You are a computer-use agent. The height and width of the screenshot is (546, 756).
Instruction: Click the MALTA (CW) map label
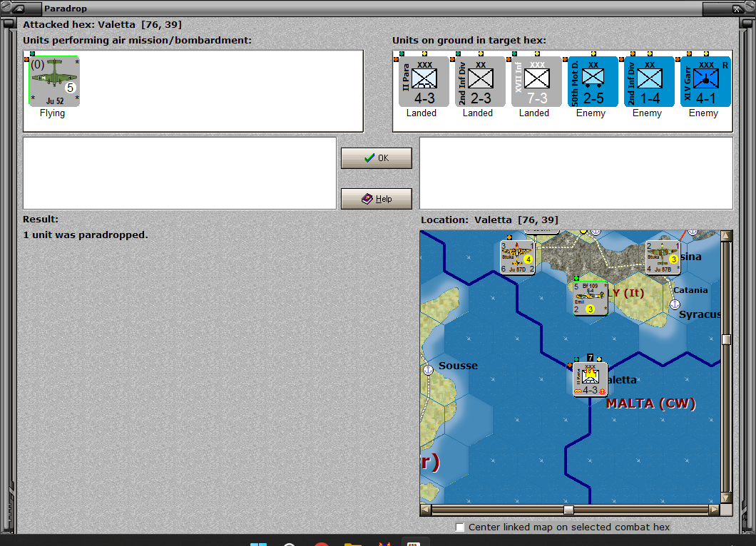click(651, 403)
